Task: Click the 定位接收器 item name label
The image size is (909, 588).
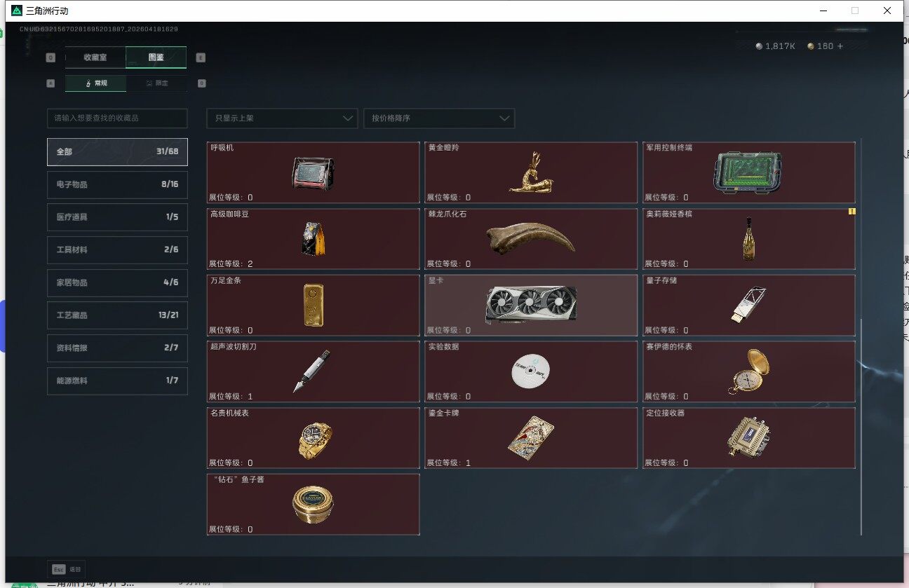Action: click(666, 413)
